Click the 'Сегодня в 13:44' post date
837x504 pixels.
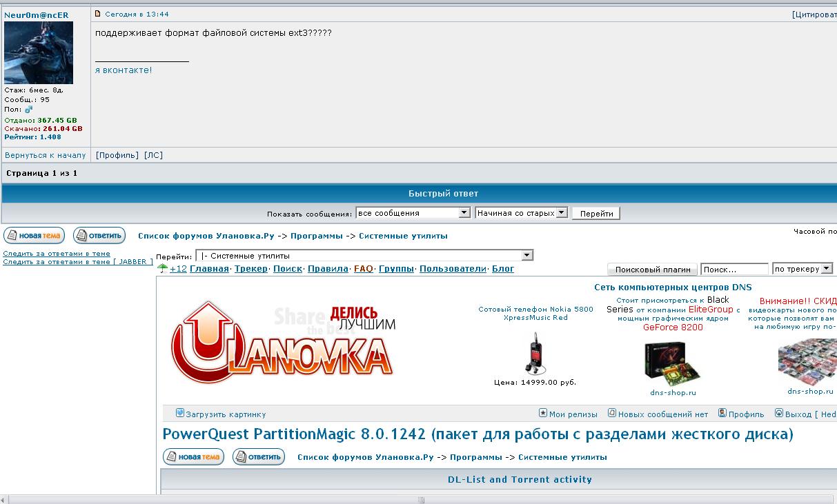click(137, 14)
